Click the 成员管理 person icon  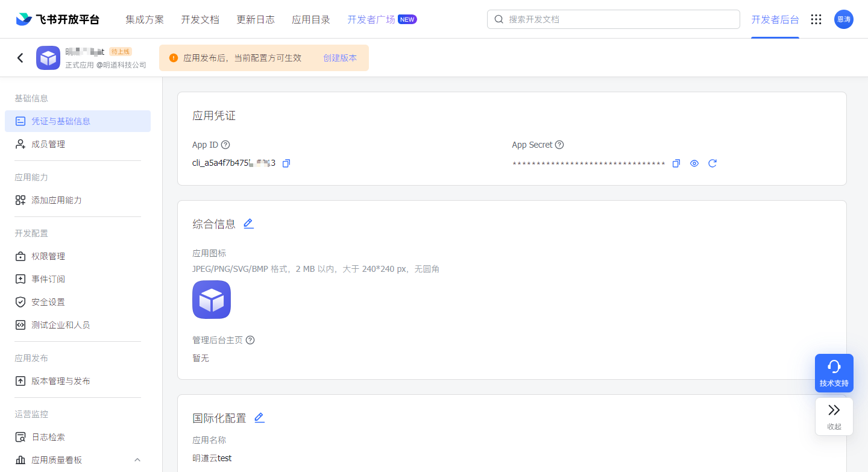[x=20, y=144]
